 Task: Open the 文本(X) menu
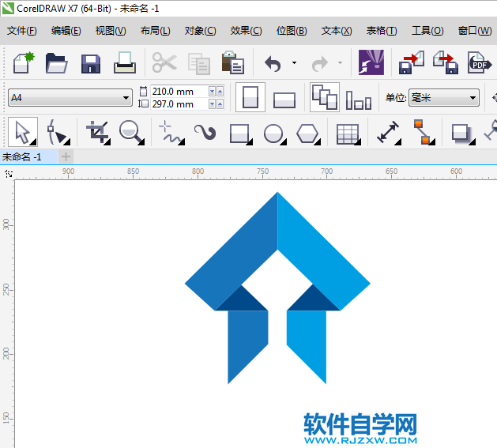click(337, 31)
